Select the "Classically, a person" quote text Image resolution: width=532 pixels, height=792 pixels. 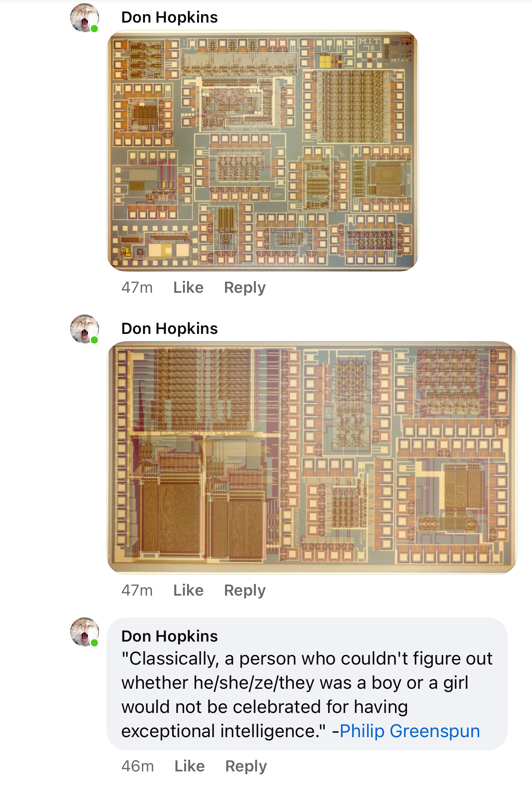(307, 695)
